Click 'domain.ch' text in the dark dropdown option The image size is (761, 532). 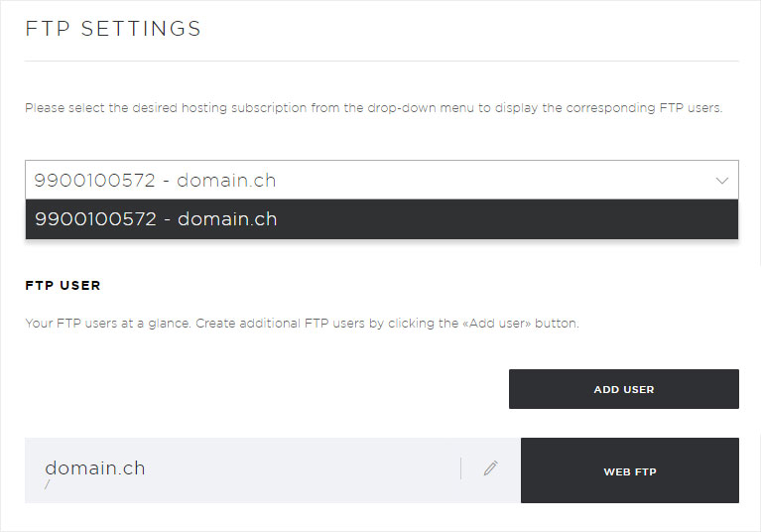click(227, 219)
